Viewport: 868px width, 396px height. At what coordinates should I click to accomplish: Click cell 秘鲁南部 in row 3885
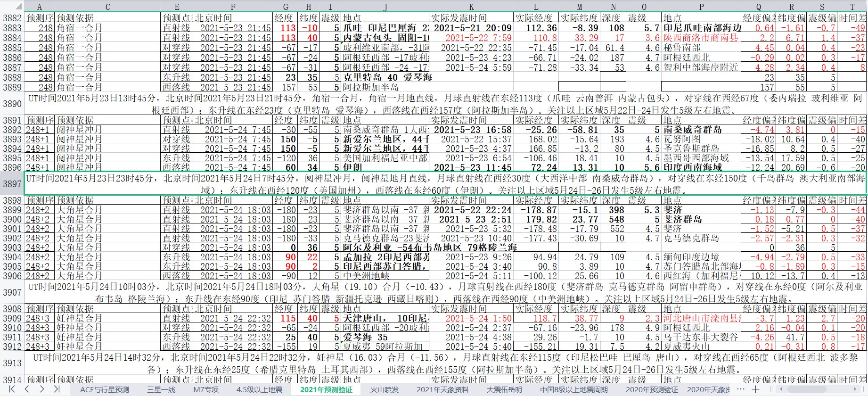(701, 48)
